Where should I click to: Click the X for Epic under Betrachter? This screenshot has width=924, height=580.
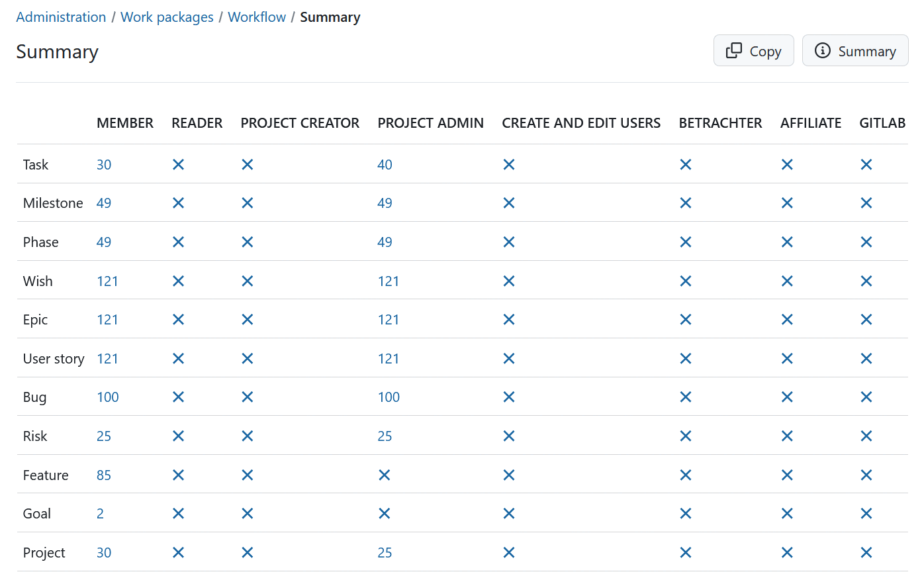[x=685, y=319]
